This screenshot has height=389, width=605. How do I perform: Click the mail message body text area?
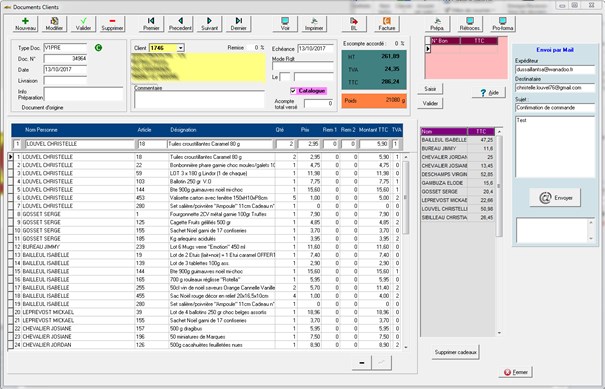pos(555,147)
